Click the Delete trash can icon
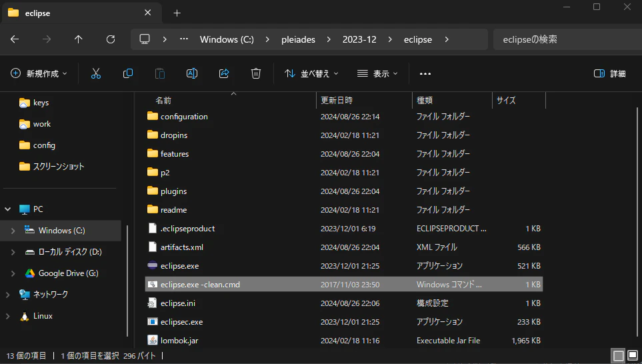Screen dimensions: 642x364 point(256,74)
